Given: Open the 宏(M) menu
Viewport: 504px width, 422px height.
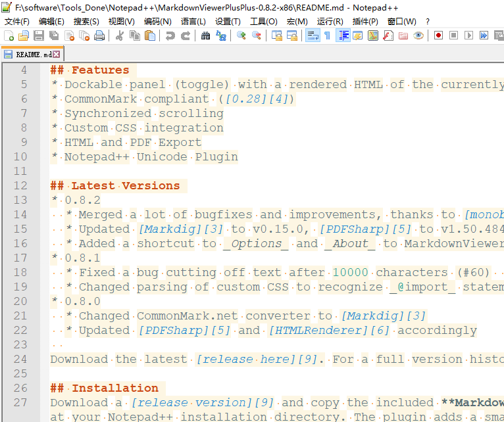Looking at the screenshot, I should pos(297,22).
